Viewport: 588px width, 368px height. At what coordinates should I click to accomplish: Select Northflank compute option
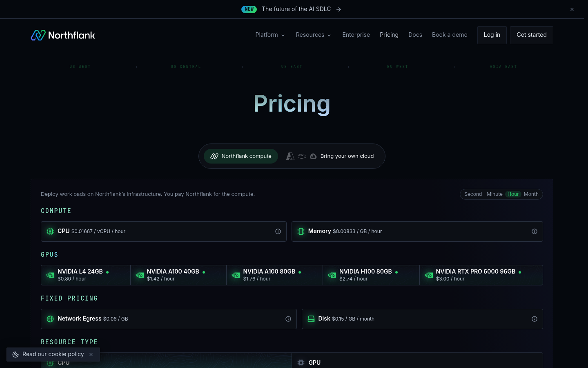coord(241,156)
